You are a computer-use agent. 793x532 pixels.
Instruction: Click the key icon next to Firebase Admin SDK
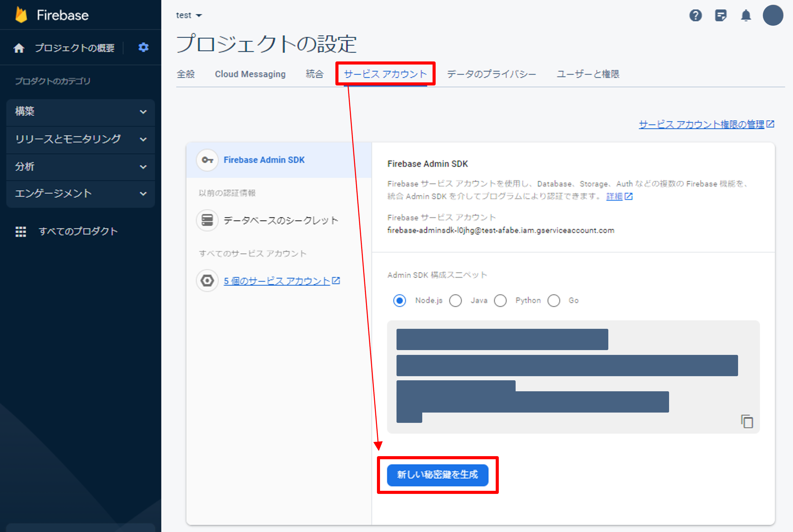pyautogui.click(x=207, y=160)
